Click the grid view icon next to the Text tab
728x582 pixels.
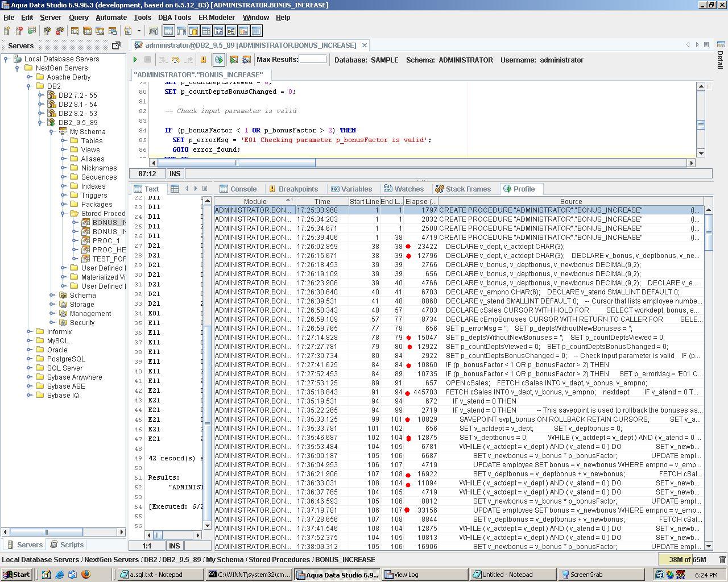[175, 189]
